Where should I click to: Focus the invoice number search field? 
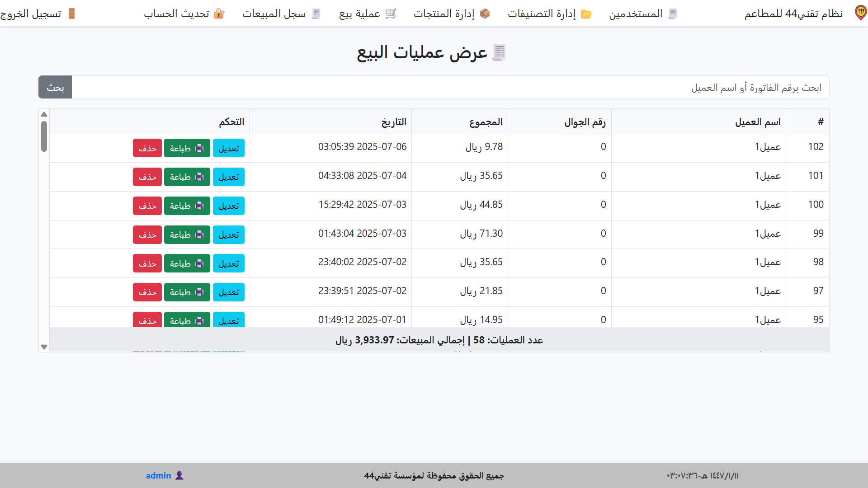click(x=450, y=87)
